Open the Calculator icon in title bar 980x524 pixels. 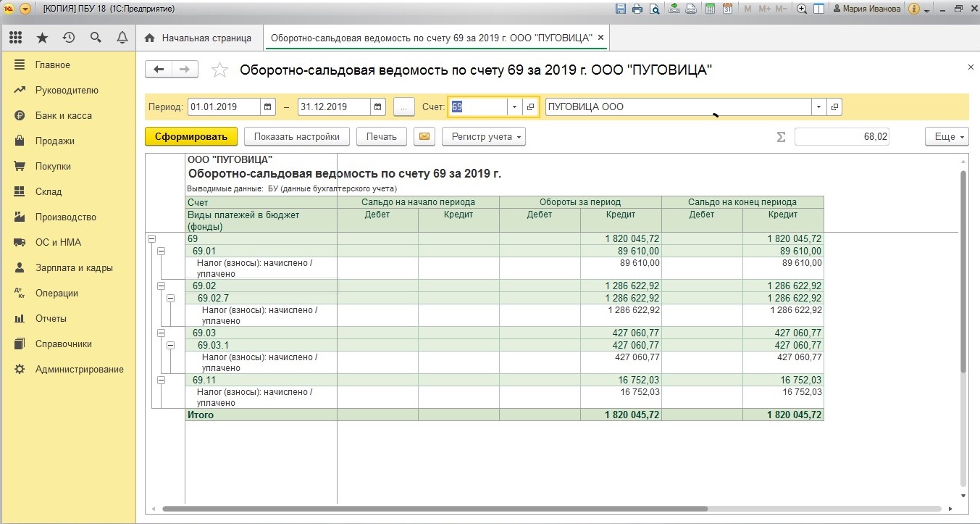[710, 9]
